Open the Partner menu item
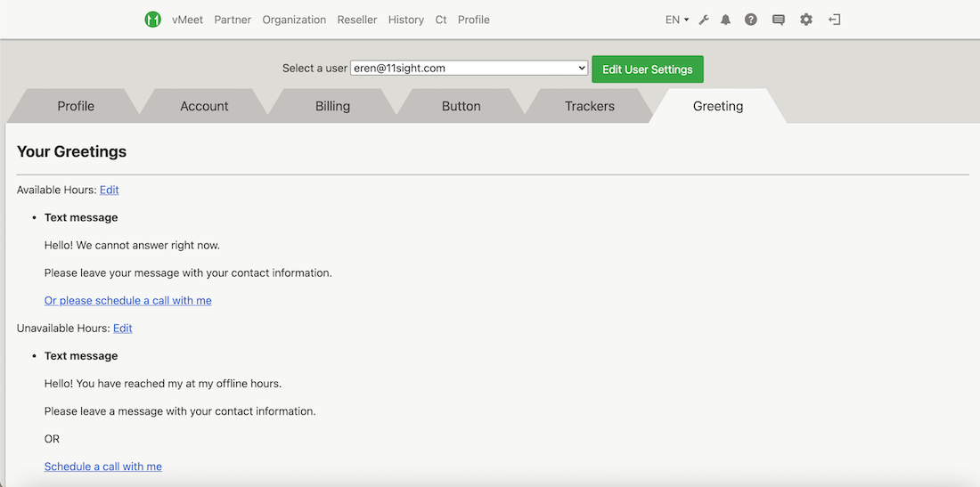This screenshot has height=487, width=980. point(233,20)
